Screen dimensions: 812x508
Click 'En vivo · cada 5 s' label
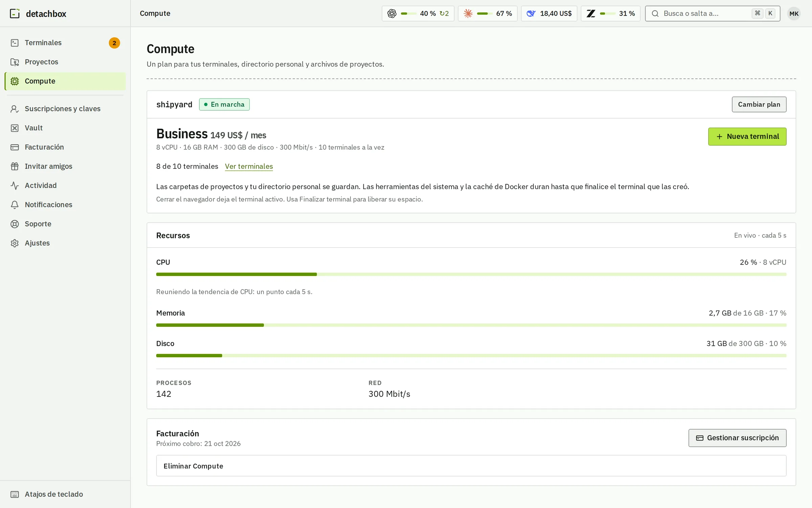[x=760, y=235]
